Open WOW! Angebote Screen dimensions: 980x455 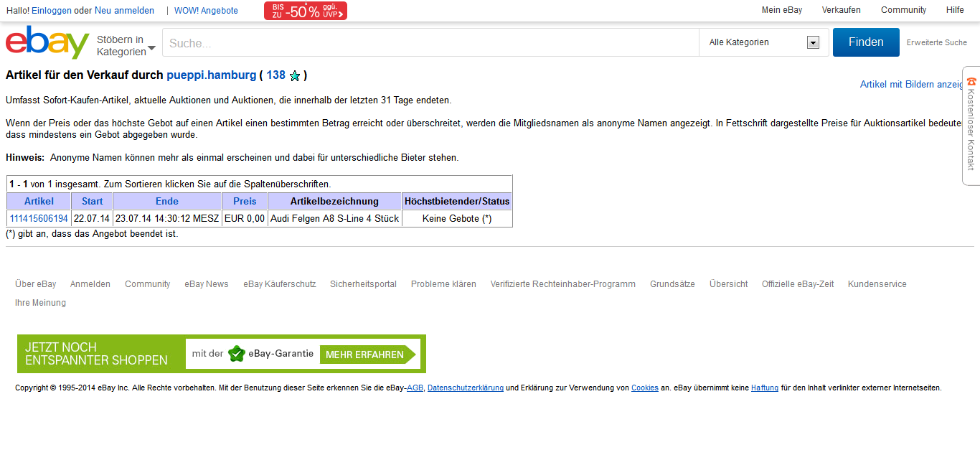coord(206,11)
